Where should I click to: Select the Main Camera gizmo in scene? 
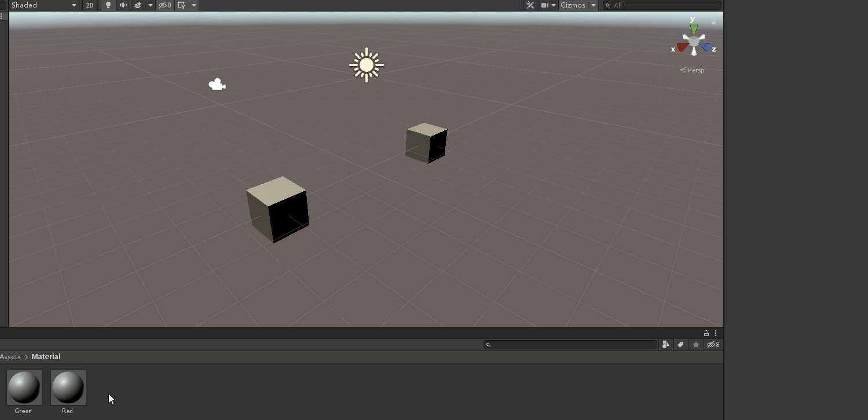click(217, 85)
